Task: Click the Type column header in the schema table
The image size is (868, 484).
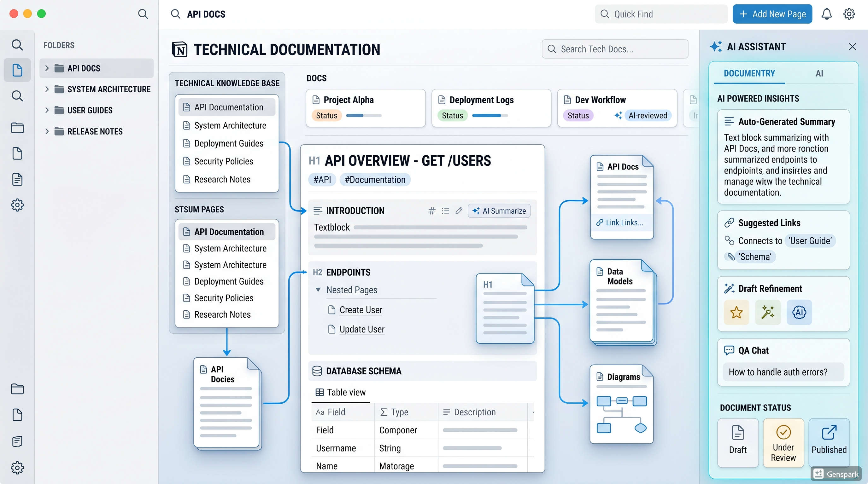Action: pyautogui.click(x=406, y=412)
